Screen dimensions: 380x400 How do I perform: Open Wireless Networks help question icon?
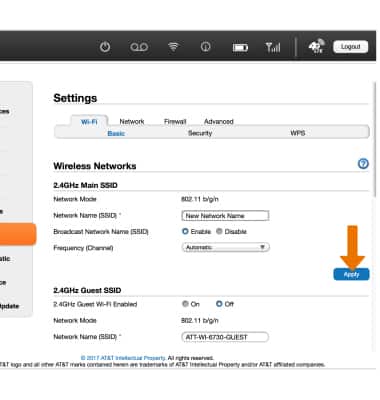click(363, 164)
